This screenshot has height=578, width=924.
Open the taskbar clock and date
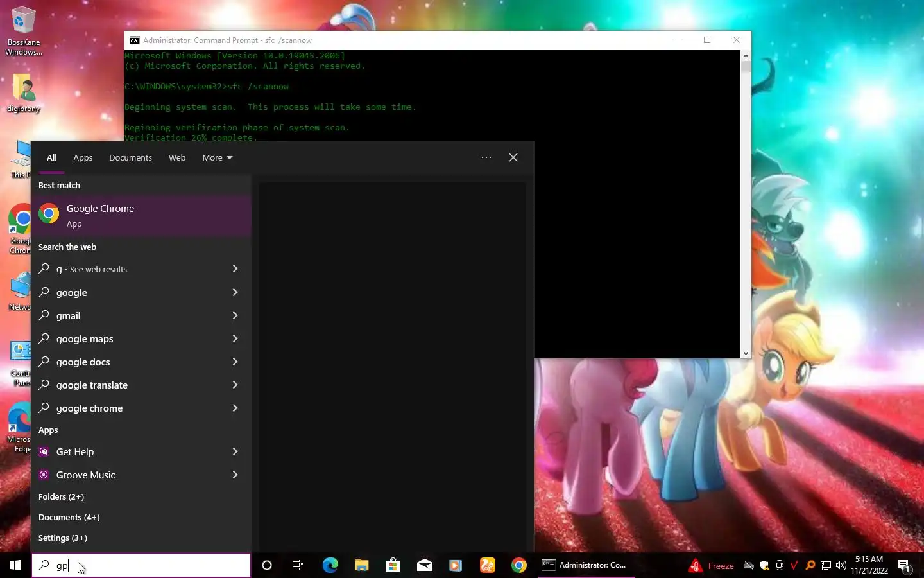[869, 565]
